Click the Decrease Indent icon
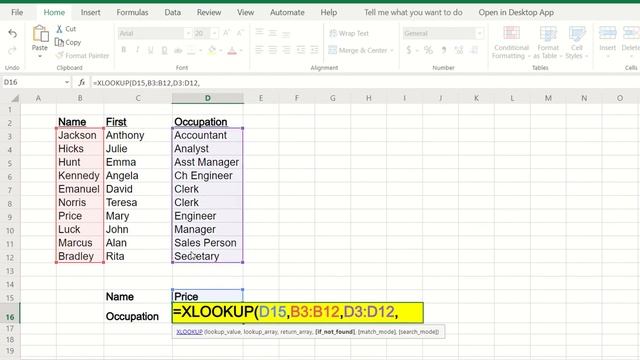640x360 pixels. coord(301,50)
